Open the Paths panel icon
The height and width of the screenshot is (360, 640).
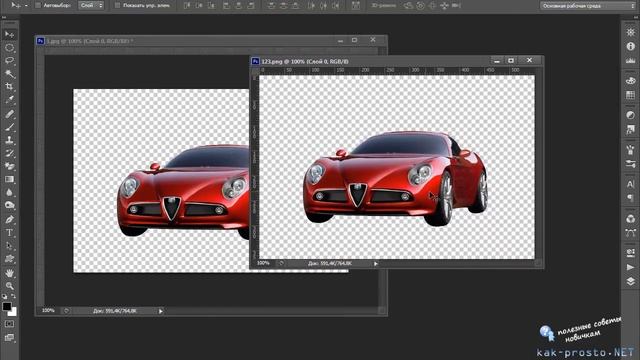pyautogui.click(x=630, y=233)
